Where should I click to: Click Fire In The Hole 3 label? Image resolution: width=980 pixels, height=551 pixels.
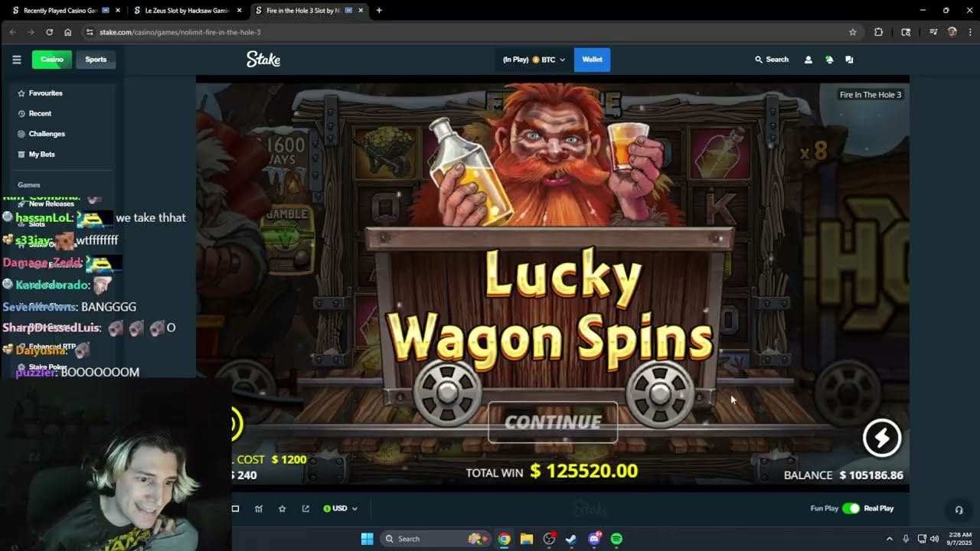(x=871, y=95)
